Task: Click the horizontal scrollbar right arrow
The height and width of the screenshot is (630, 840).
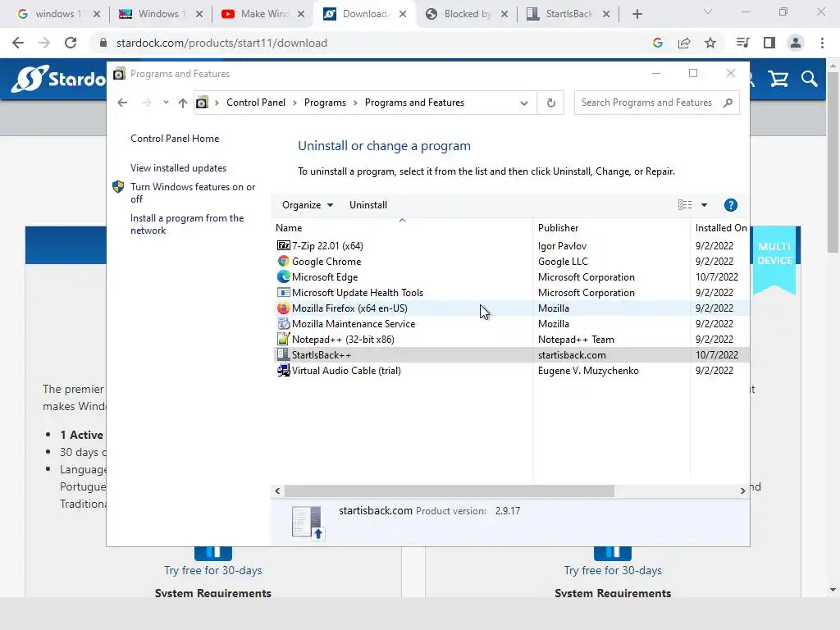Action: 742,491
